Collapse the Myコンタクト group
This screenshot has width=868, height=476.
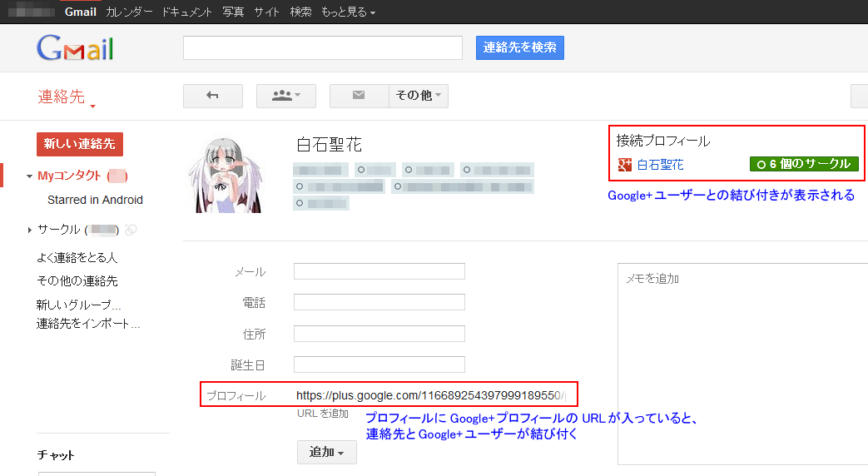[x=30, y=176]
